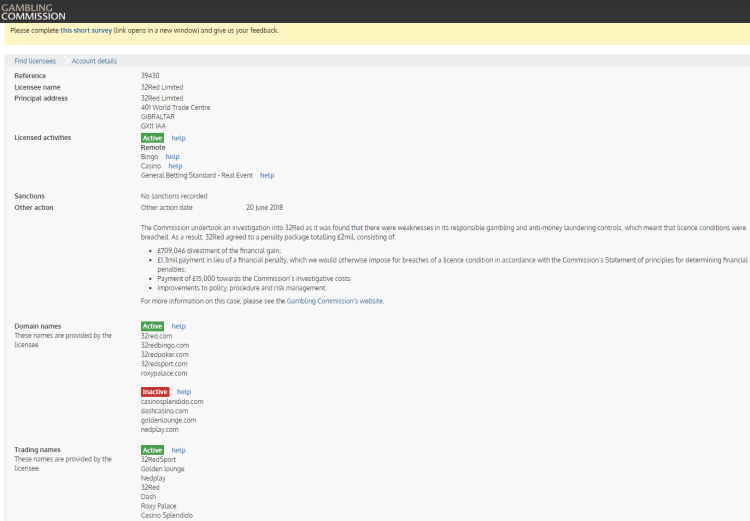This screenshot has height=521, width=750.
Task: Select 'Improvements to policy, procedure' bullet
Action: click(x=242, y=288)
